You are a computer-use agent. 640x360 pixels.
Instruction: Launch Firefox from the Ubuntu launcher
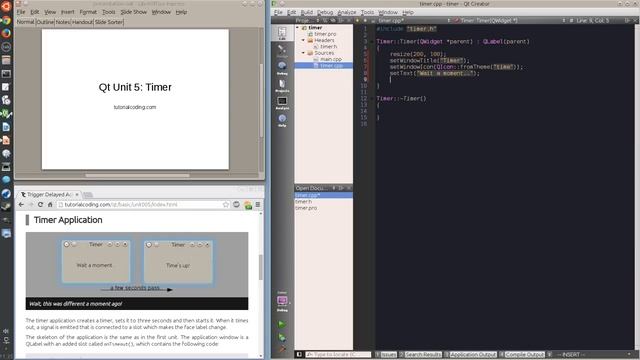(x=6, y=33)
